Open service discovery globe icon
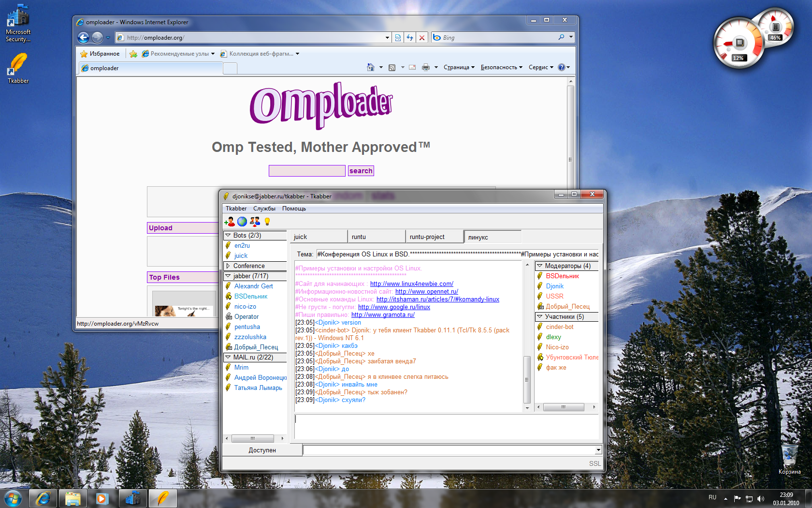Image resolution: width=812 pixels, height=508 pixels. [x=242, y=222]
